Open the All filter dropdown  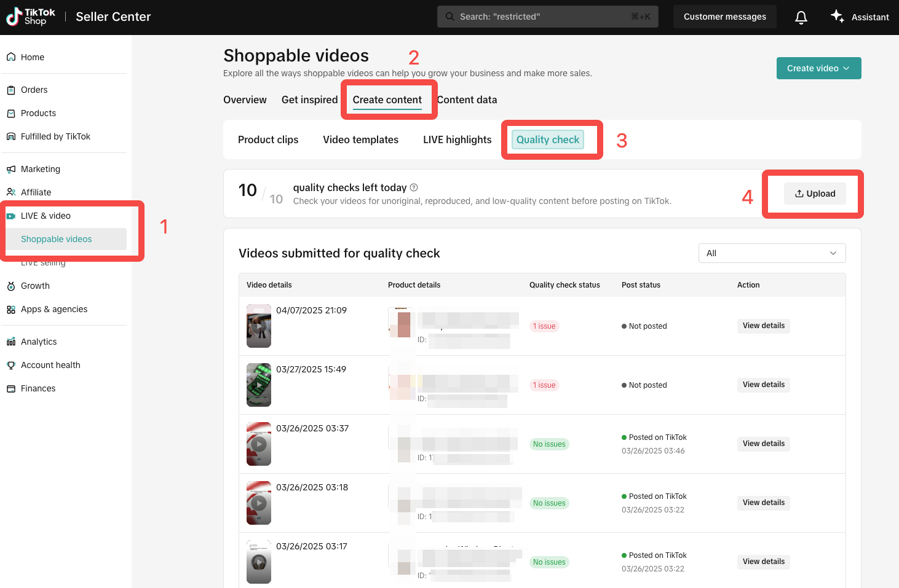point(772,253)
